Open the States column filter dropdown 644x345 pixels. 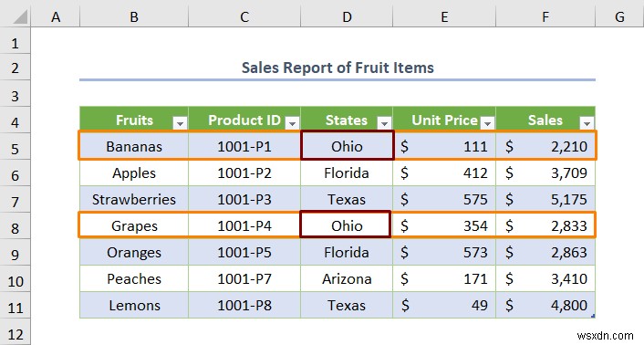384,123
